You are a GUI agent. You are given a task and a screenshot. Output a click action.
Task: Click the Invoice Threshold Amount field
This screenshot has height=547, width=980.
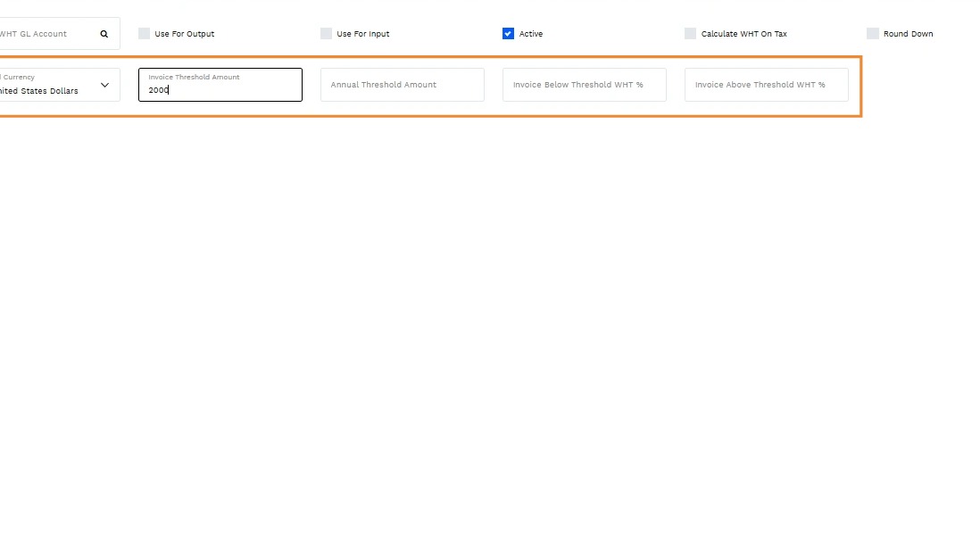(x=220, y=85)
